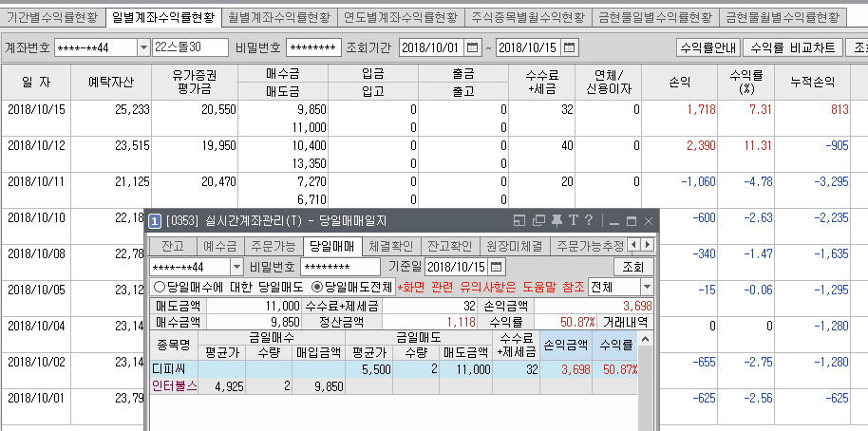Select the 인터불스 row in popup table
Viewport: 868px width, 431px height.
pos(394,386)
